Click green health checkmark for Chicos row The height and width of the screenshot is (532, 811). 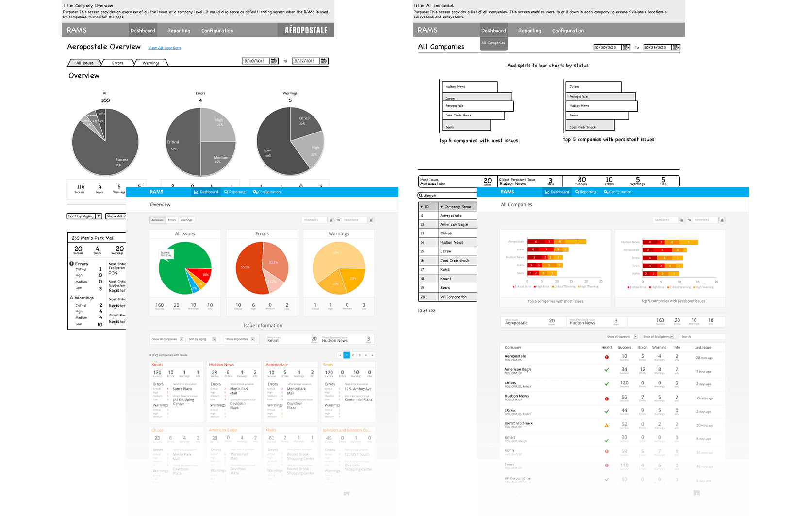tap(607, 384)
